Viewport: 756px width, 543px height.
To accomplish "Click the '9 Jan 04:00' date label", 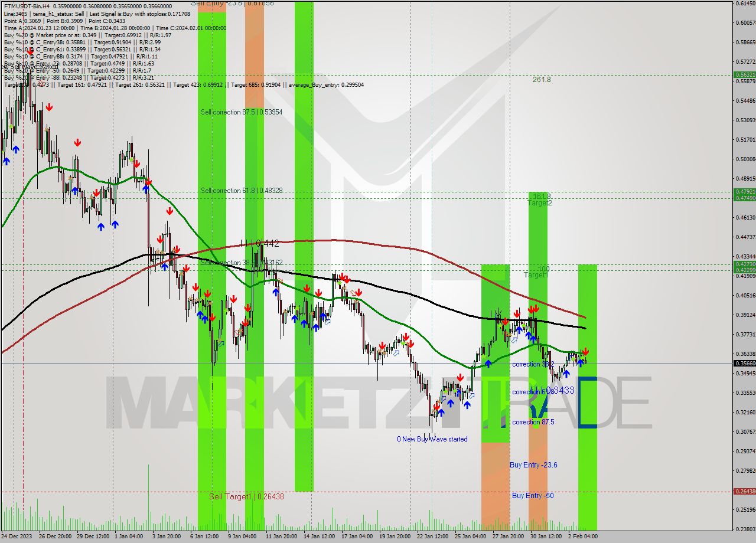I will click(241, 537).
